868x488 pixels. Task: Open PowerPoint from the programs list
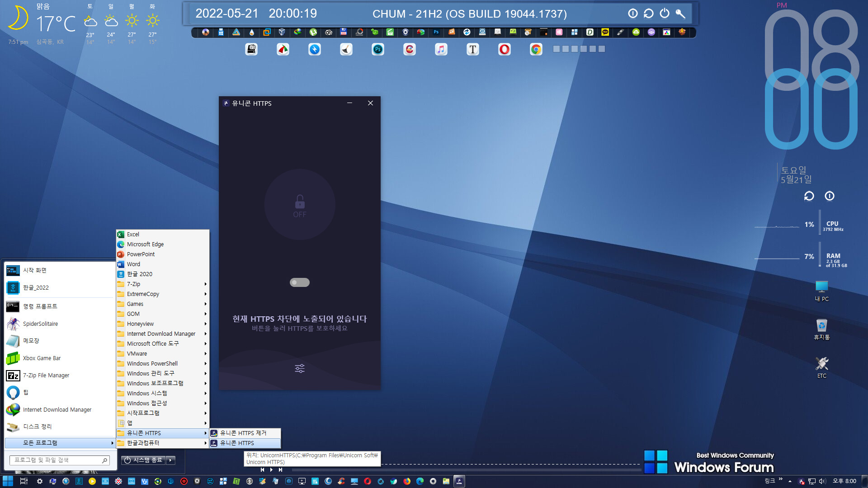[163, 254]
